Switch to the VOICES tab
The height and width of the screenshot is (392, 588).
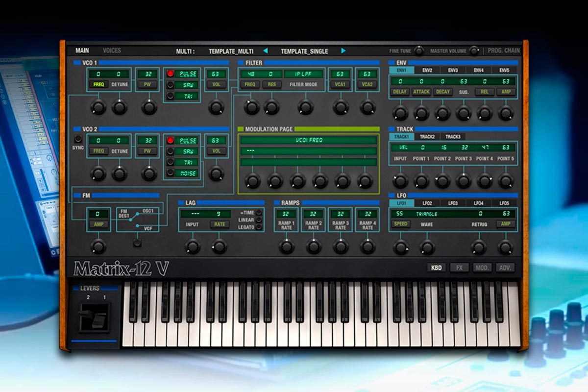112,50
